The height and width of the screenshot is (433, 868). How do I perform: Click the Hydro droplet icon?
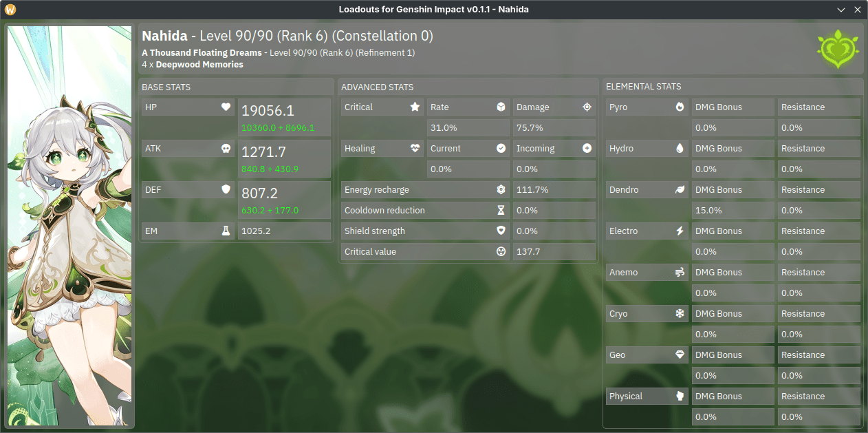(680, 149)
